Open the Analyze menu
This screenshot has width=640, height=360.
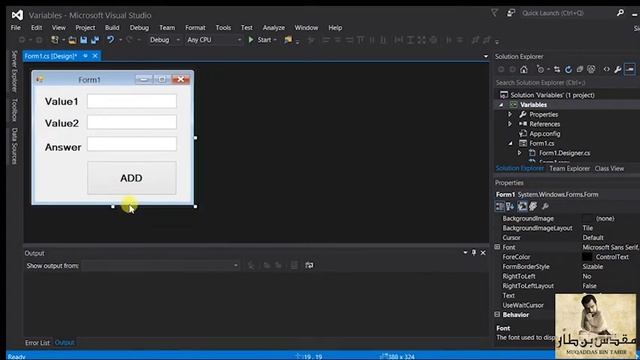(273, 28)
